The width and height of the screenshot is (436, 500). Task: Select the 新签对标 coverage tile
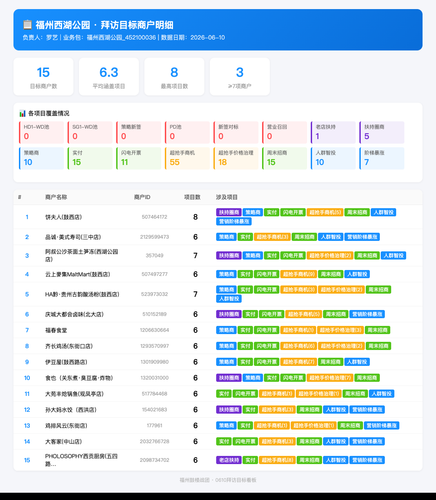(236, 132)
